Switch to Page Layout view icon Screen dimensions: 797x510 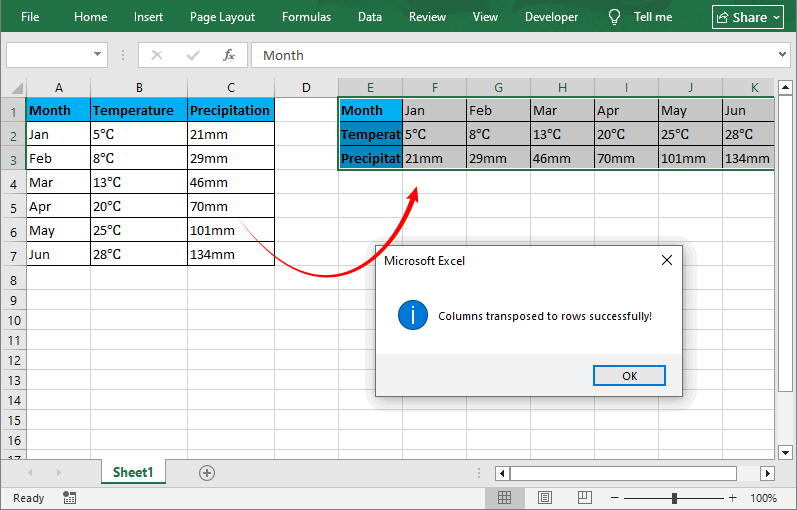pos(544,497)
